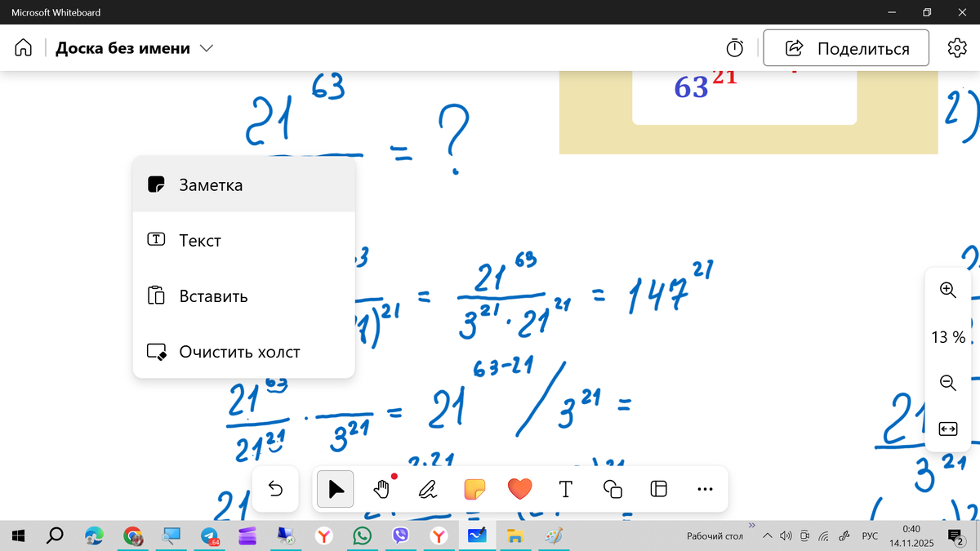The width and height of the screenshot is (980, 551).
Task: Undo the last action
Action: pos(275,489)
